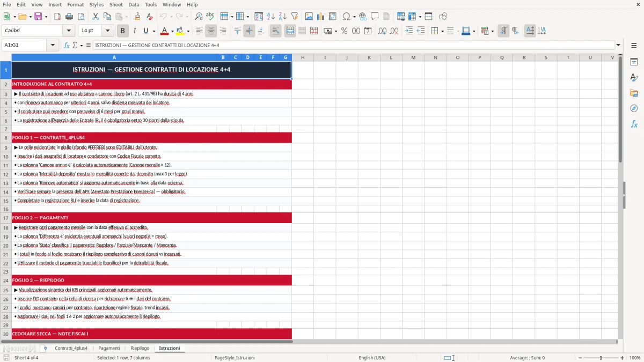
Task: Delete Decimal Place icon
Action: coord(394,31)
